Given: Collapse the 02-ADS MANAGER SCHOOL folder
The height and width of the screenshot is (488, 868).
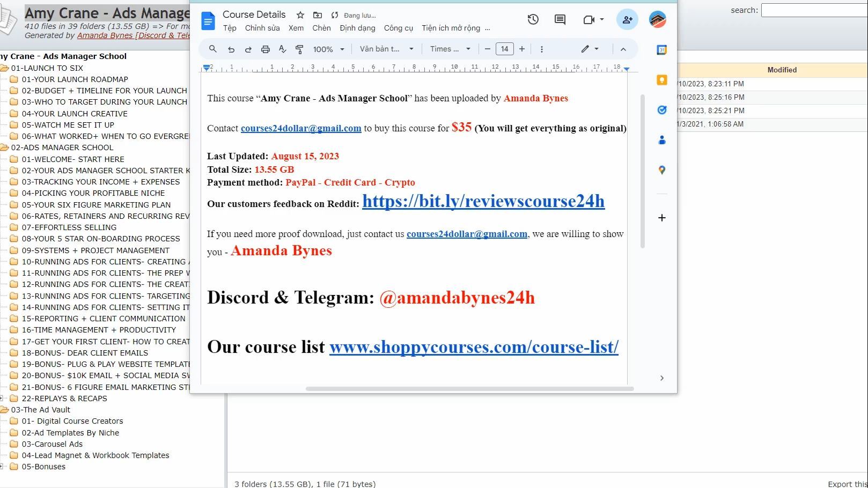Looking at the screenshot, I should pos(4,147).
